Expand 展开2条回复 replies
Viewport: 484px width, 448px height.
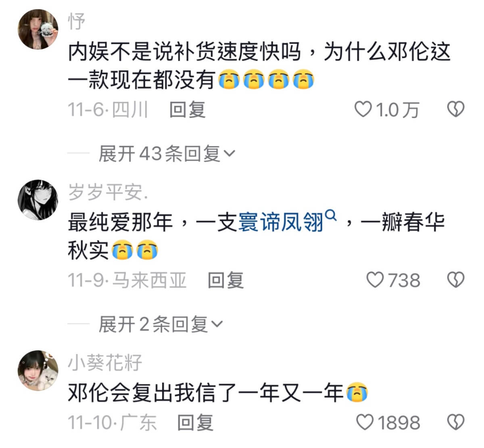click(x=161, y=324)
